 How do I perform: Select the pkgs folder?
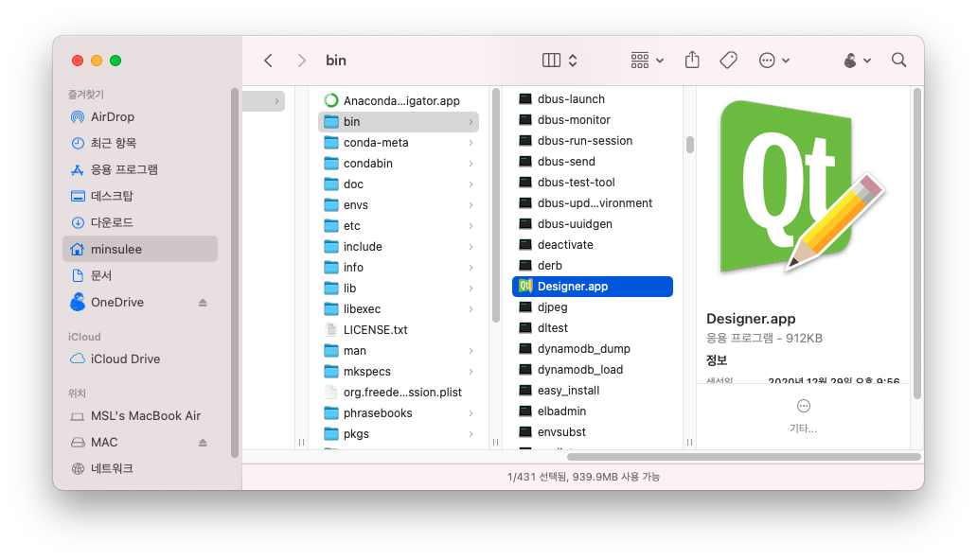click(x=399, y=434)
